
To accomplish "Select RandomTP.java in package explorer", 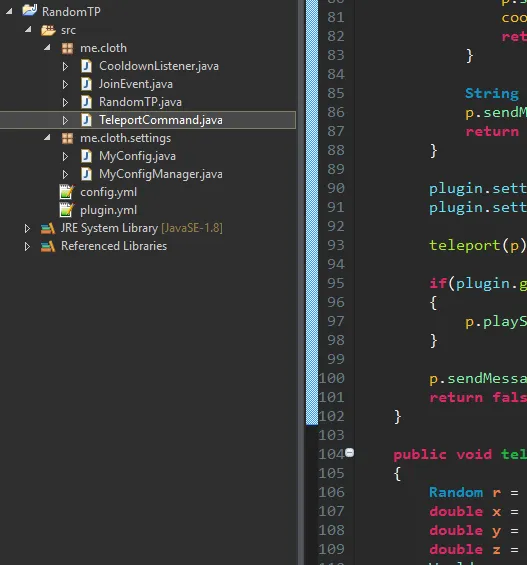I will 140,102.
